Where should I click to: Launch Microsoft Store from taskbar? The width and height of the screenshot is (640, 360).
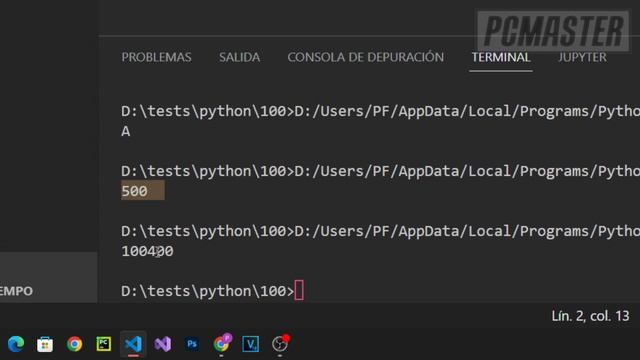point(45,344)
